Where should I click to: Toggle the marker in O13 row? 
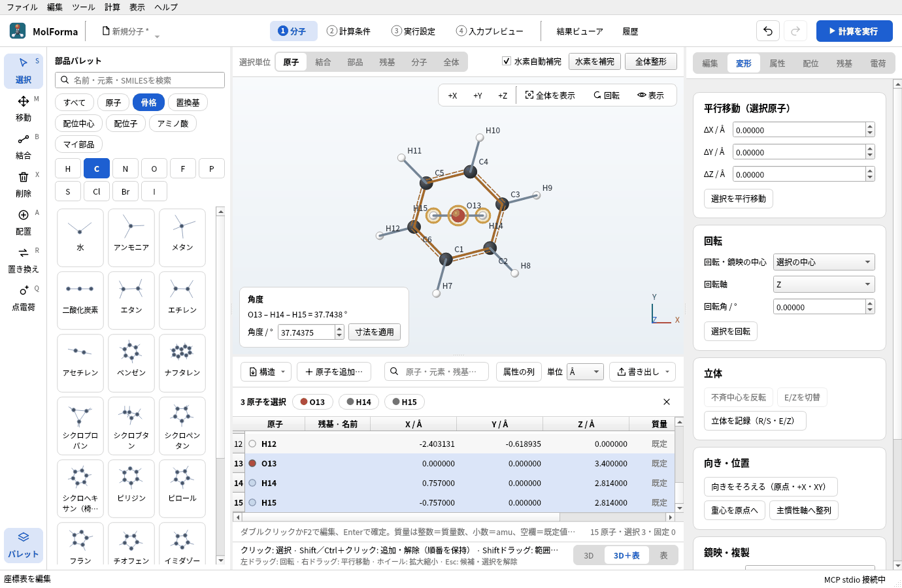click(252, 463)
